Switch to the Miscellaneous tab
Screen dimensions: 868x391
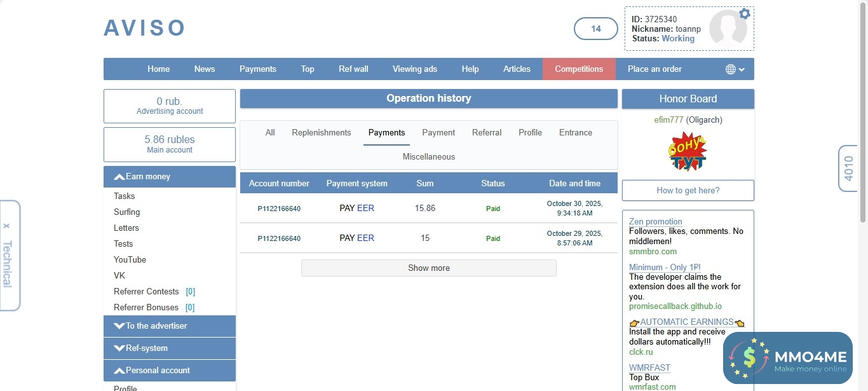point(429,157)
